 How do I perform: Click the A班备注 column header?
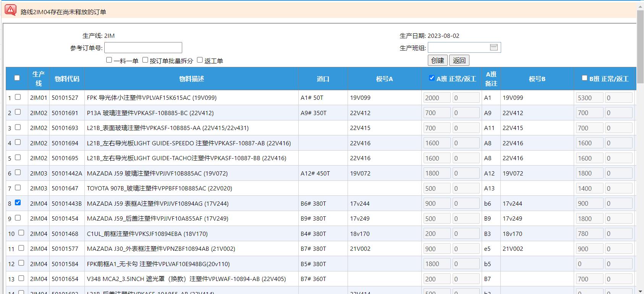click(491, 78)
